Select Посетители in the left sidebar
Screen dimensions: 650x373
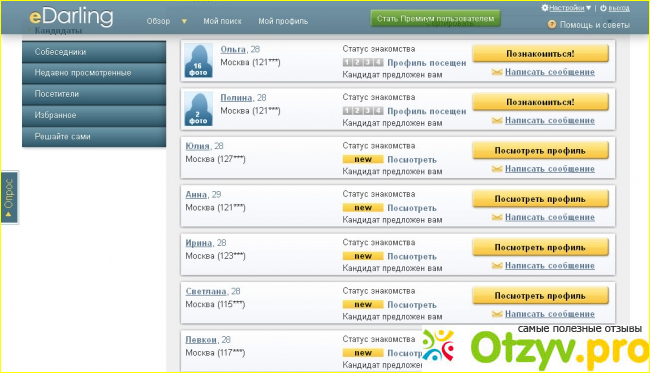[94, 94]
